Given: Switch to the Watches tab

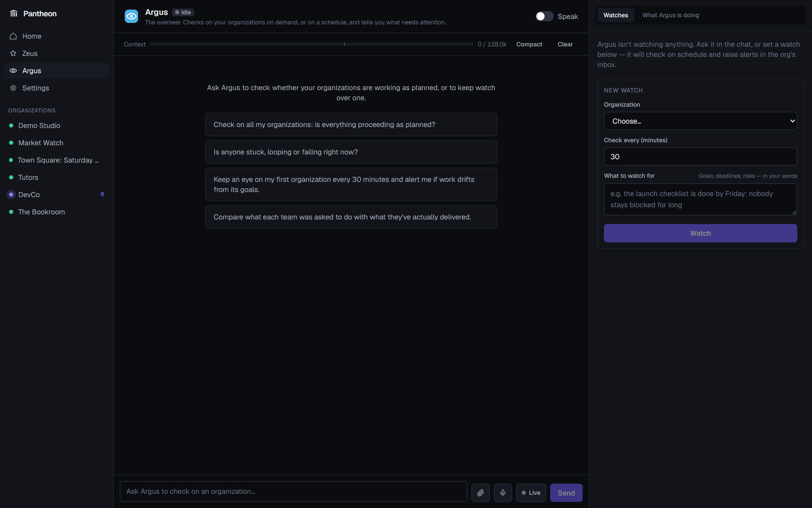Looking at the screenshot, I should click(615, 15).
